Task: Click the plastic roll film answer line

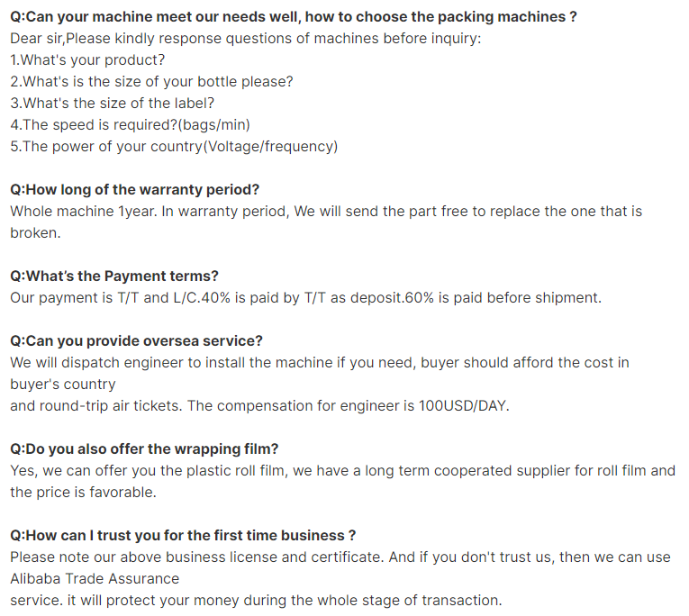Action: coord(342,471)
